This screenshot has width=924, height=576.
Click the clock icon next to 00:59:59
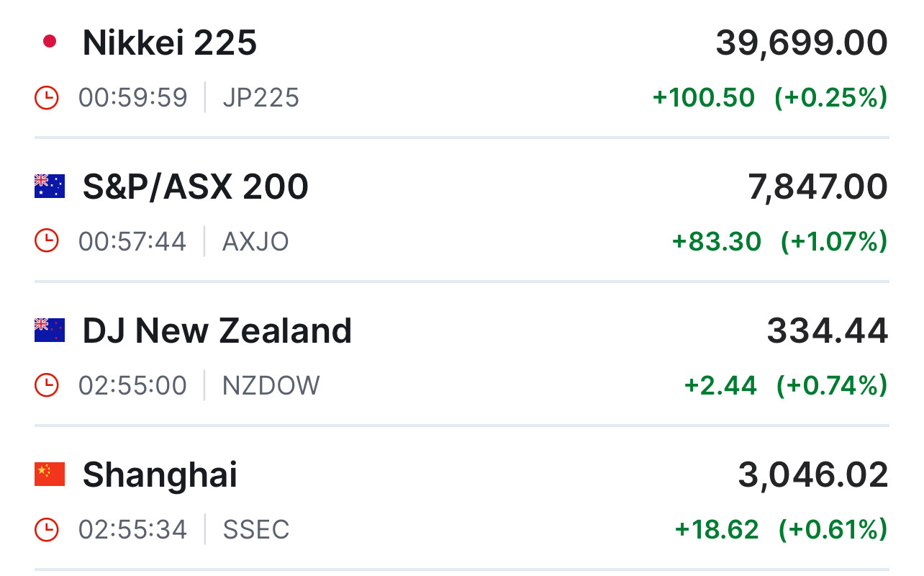(47, 97)
